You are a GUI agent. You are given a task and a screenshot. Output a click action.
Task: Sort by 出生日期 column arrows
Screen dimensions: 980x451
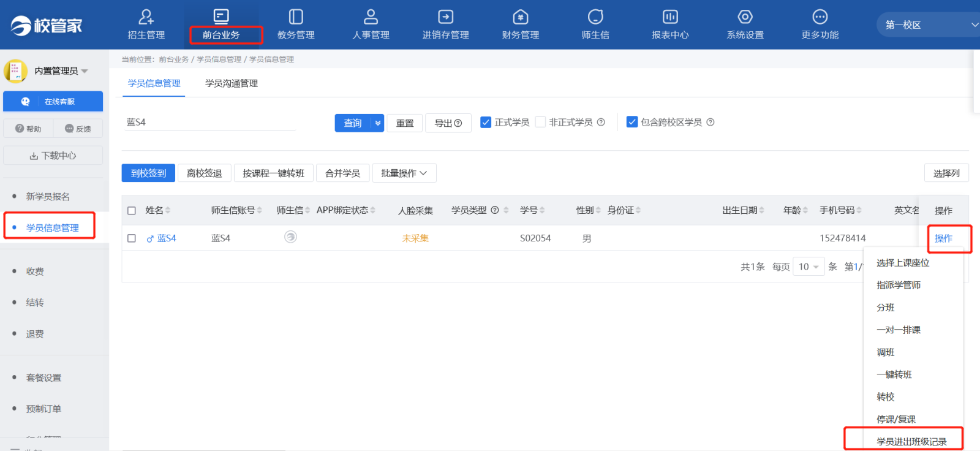click(762, 210)
